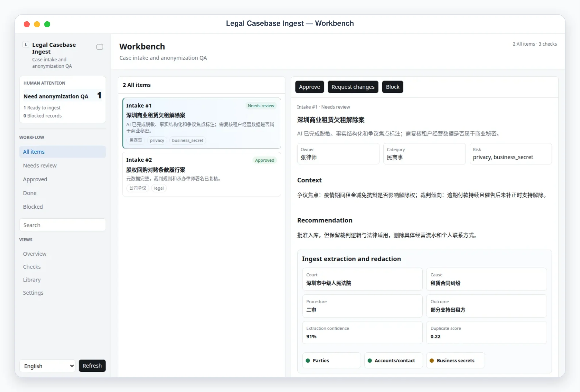580x392 pixels.
Task: Click the business_secret tag on Intake #1
Action: click(x=188, y=140)
